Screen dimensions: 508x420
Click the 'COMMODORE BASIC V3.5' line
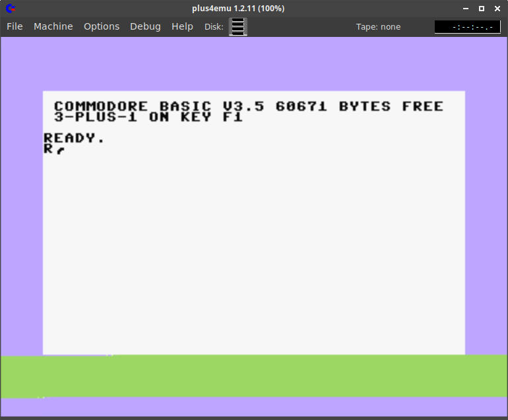click(x=159, y=106)
